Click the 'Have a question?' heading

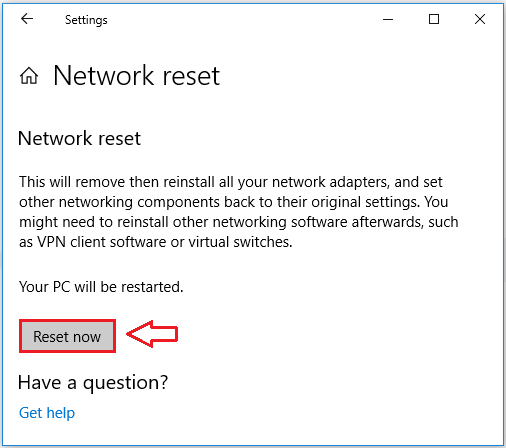[93, 382]
